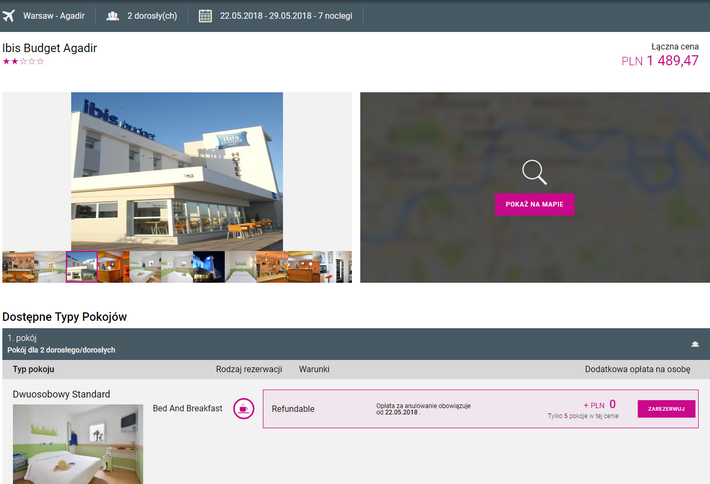The height and width of the screenshot is (484, 710).
Task: Click the main hotel exterior photo
Action: point(177,171)
